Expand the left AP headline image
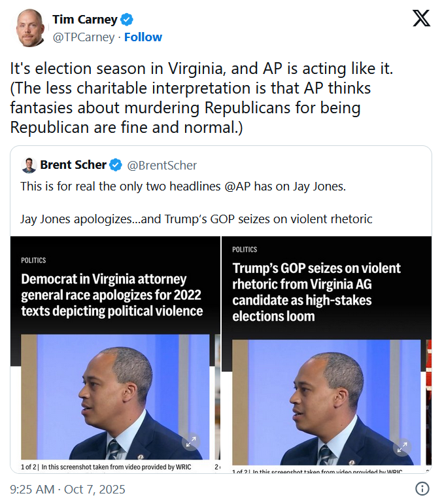This screenshot has height=504, width=442. pos(192,442)
